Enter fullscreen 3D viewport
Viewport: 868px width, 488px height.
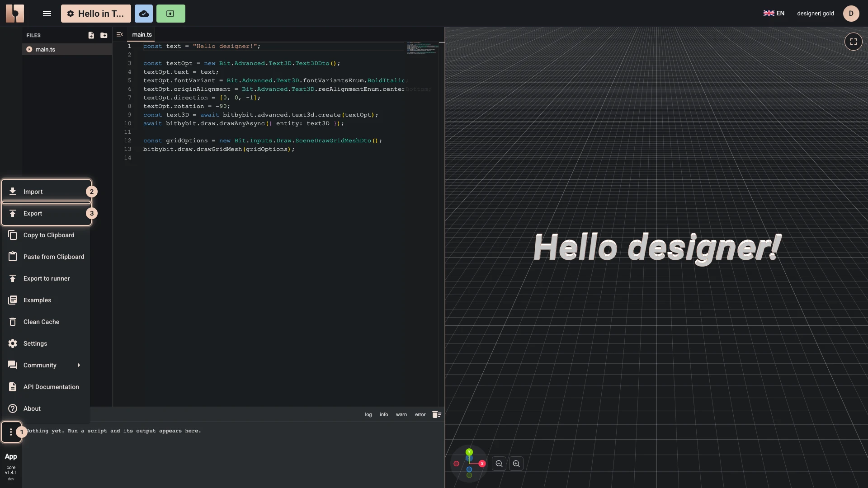(853, 42)
